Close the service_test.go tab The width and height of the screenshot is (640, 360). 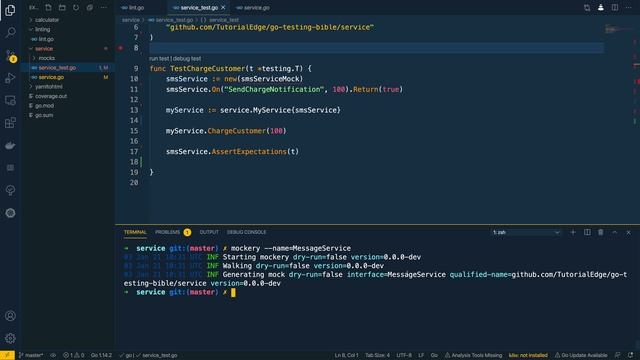(x=223, y=7)
